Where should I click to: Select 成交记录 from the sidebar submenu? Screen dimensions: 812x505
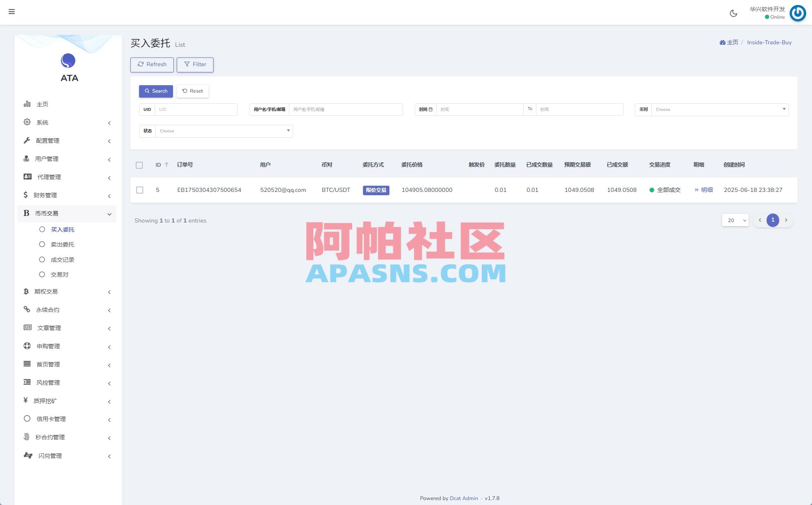(x=62, y=259)
